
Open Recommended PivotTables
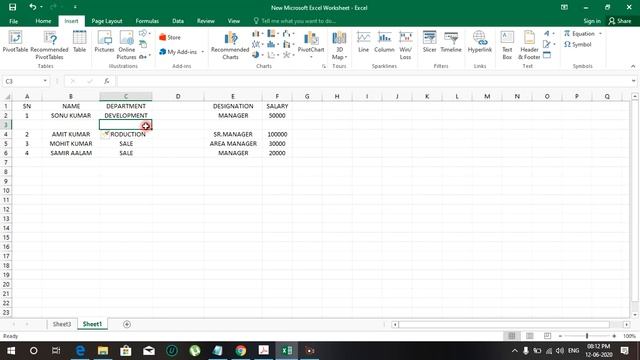pyautogui.click(x=49, y=45)
